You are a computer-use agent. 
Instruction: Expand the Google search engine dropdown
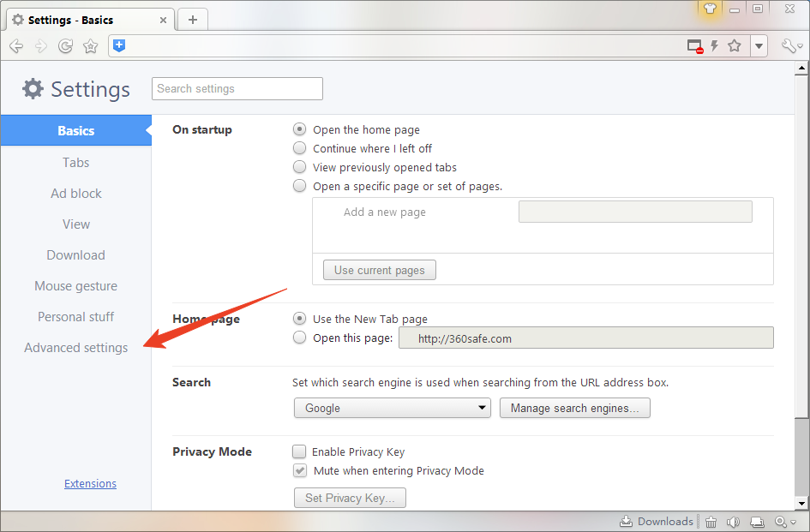[x=392, y=408]
